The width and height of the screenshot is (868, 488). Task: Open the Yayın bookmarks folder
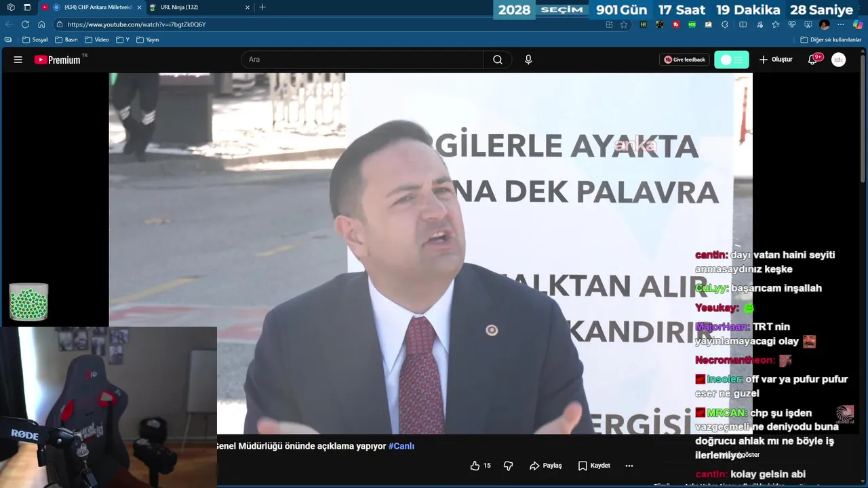coord(148,40)
